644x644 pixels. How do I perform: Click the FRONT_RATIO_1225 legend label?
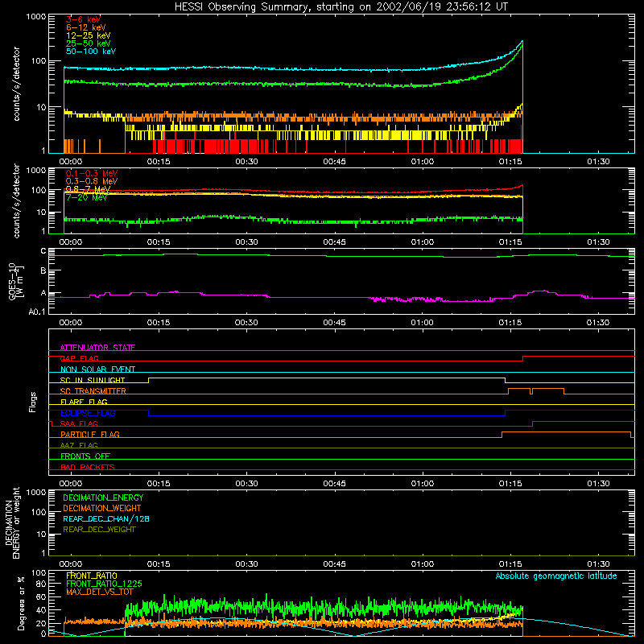coord(104,584)
